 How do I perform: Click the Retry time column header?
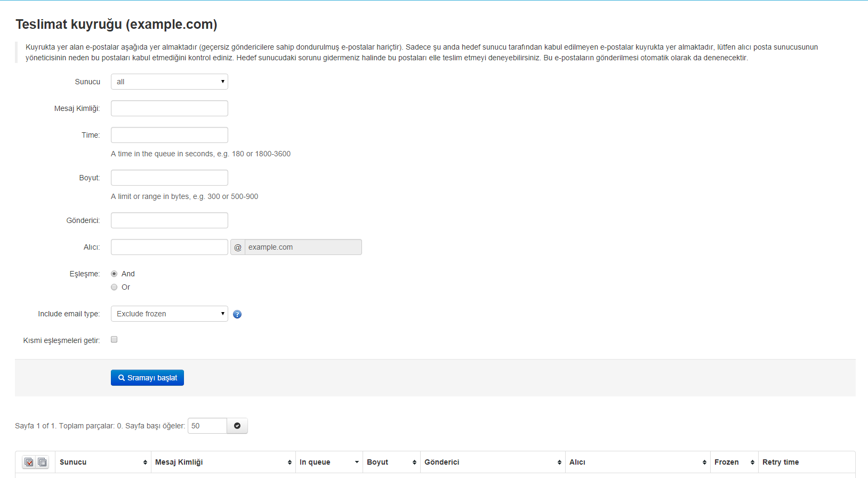[x=781, y=462]
